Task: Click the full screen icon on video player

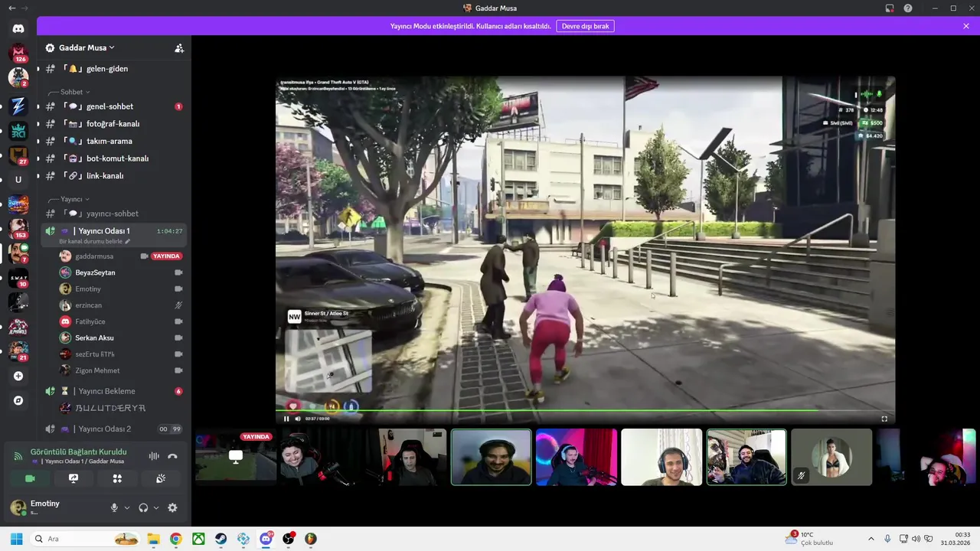Action: [884, 419]
